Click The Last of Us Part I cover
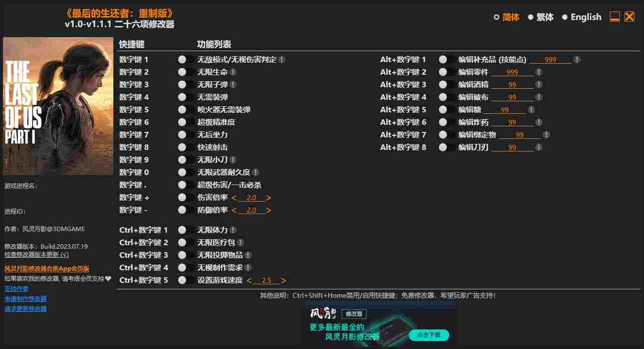Image resolution: width=644 pixels, height=349 pixels. click(x=58, y=106)
